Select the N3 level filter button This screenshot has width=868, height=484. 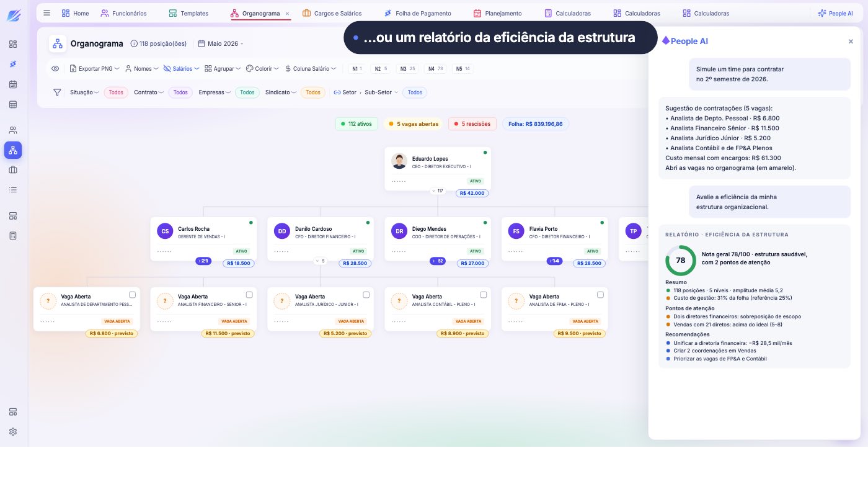click(407, 69)
